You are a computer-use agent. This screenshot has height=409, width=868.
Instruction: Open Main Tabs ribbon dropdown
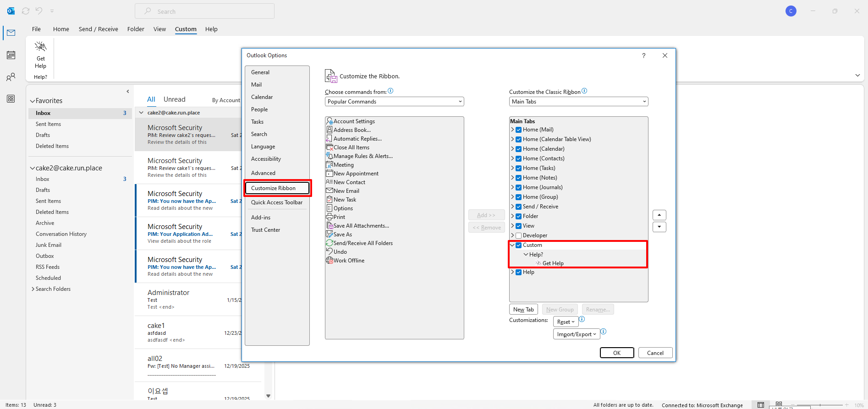(578, 102)
